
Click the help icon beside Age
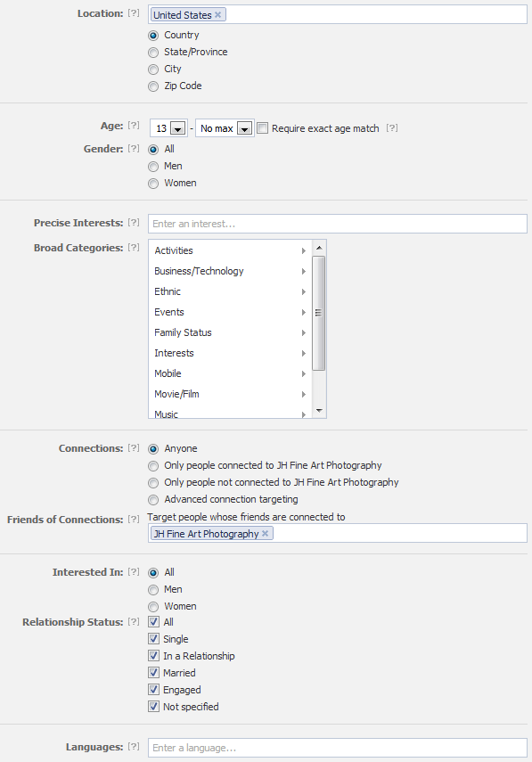[x=134, y=126]
